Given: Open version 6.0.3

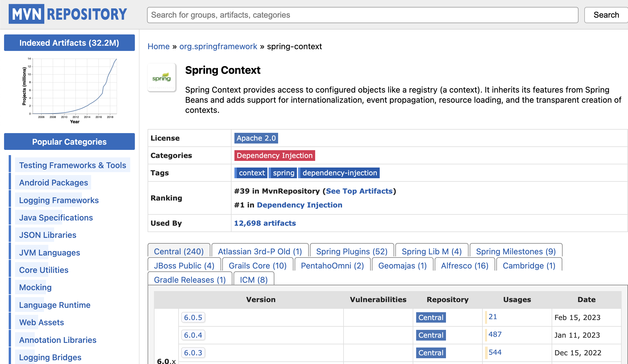Looking at the screenshot, I should click(x=193, y=353).
